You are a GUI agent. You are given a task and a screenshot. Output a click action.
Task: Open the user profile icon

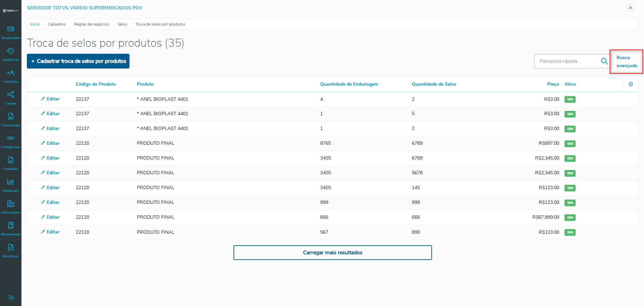tap(630, 8)
